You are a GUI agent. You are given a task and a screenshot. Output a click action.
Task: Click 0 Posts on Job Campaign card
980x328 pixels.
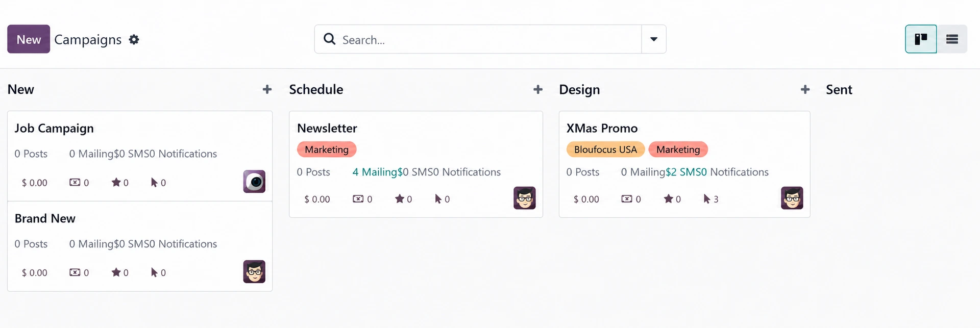pos(31,154)
